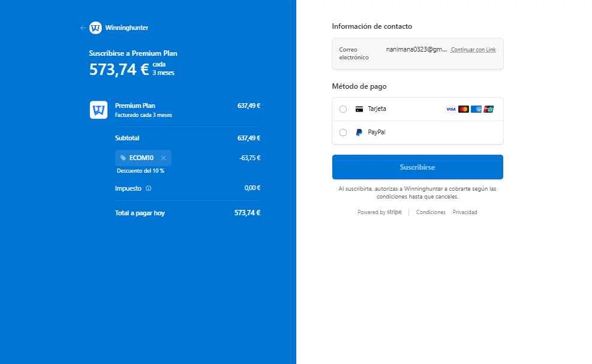Select the Tarjeta payment radio button
Viewport: 592px width, 364px height.
click(x=343, y=109)
